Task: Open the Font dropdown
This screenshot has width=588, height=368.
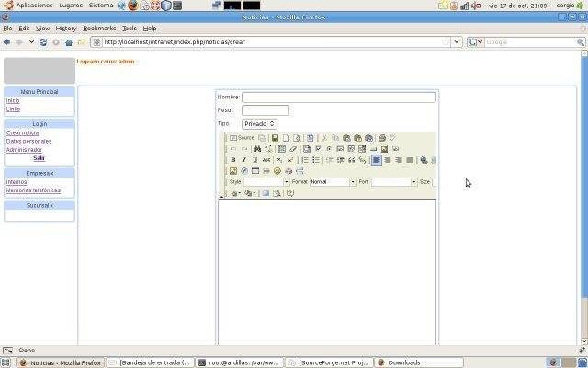Action: coord(394,182)
